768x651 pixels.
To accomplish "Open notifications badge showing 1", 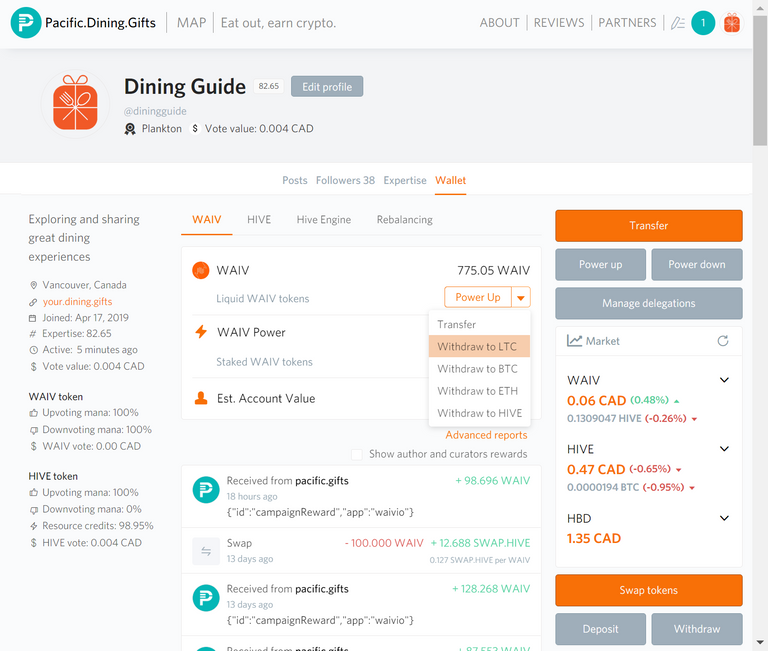I will 703,23.
